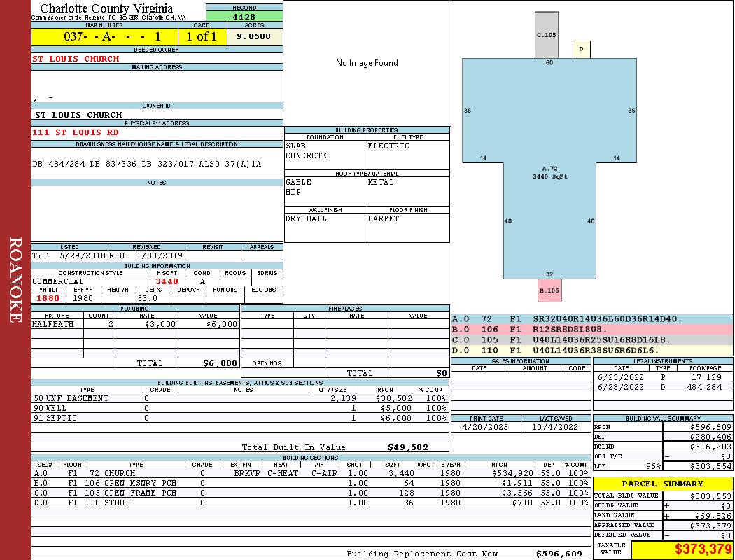The height and width of the screenshot is (560, 735).
Task: Click the 106 OPEN MSNRY PCH row
Action: pyautogui.click(x=311, y=483)
